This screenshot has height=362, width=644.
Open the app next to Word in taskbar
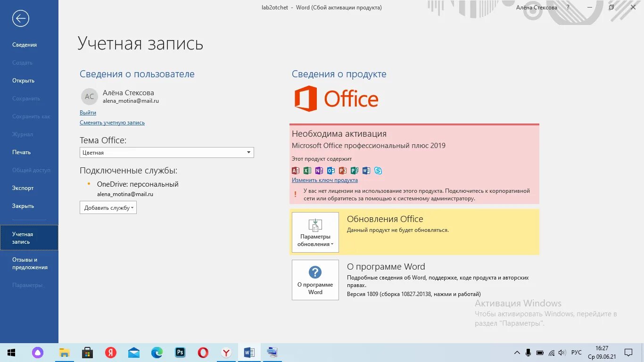(x=272, y=353)
